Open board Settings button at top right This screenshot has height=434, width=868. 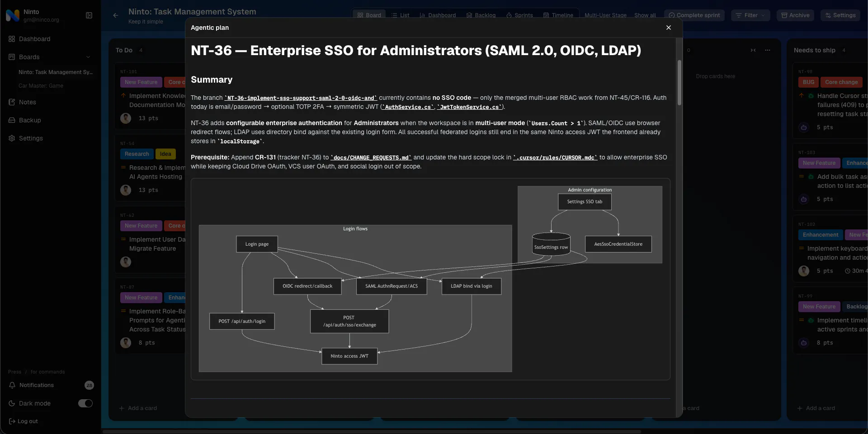(840, 15)
